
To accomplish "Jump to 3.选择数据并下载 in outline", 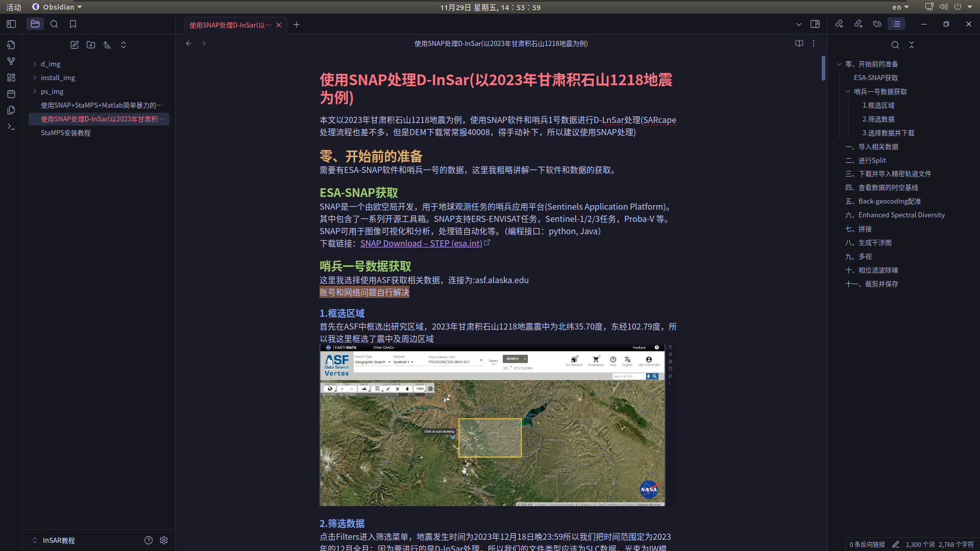I will 888,133.
